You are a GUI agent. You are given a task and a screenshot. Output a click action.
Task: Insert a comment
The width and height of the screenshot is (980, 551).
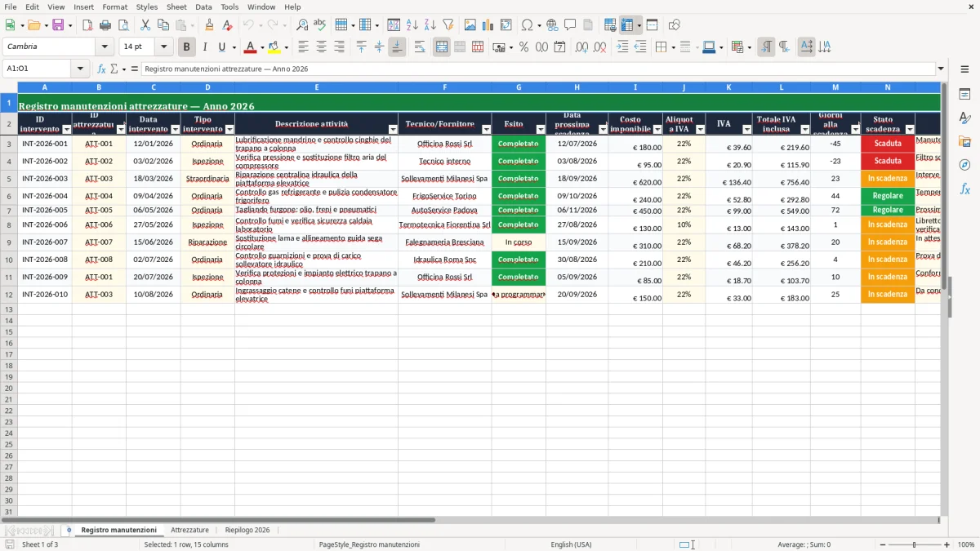[x=570, y=25]
